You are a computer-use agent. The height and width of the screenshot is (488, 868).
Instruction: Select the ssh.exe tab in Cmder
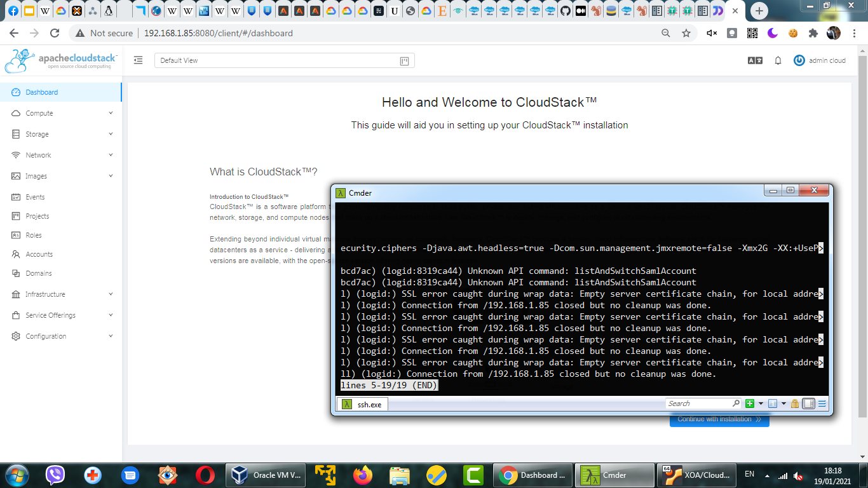(x=362, y=404)
